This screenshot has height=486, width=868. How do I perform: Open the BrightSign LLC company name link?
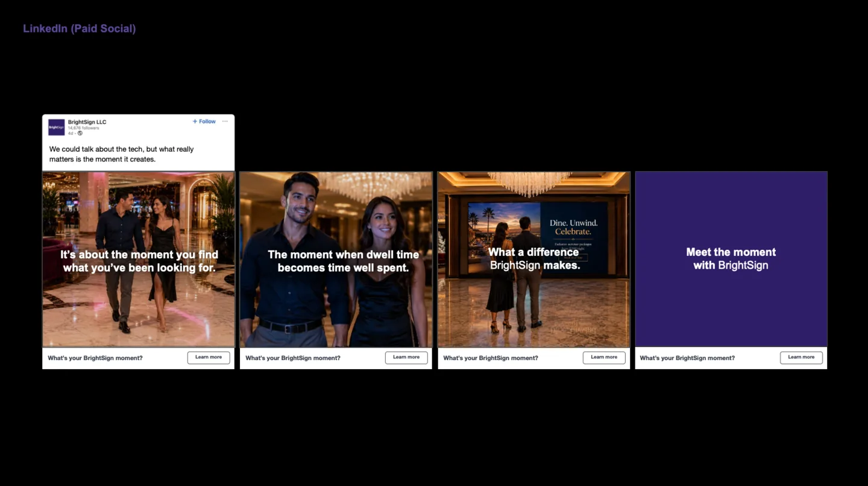87,122
